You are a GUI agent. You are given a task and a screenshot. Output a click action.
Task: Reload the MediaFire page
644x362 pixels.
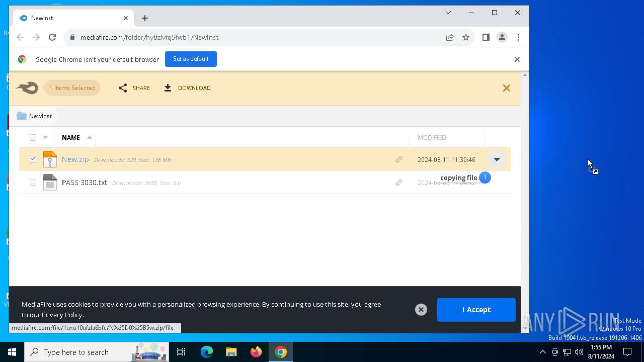coord(52,37)
